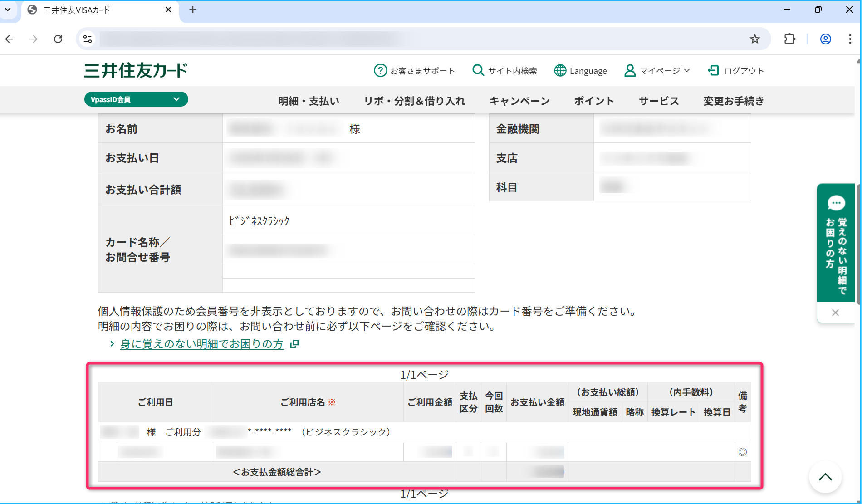
Task: Click the customer support question mark icon
Action: coord(380,71)
